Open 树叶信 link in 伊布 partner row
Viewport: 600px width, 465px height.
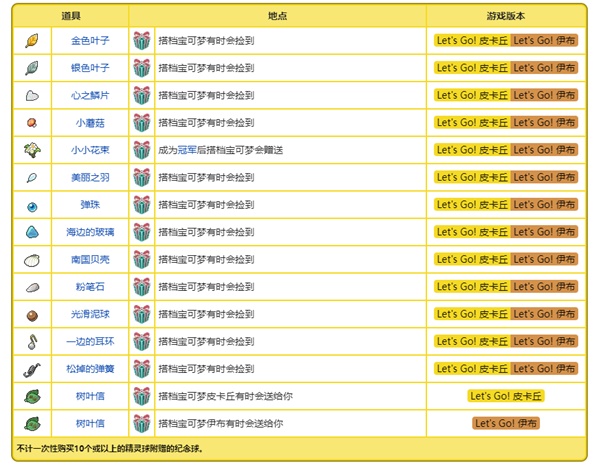tap(90, 424)
